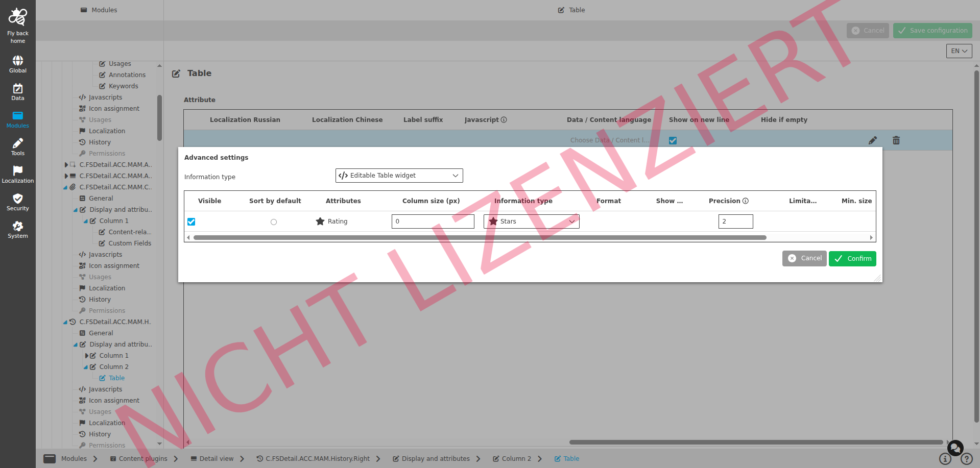980x468 pixels.
Task: Go to Column 2 breadcrumb
Action: point(512,459)
